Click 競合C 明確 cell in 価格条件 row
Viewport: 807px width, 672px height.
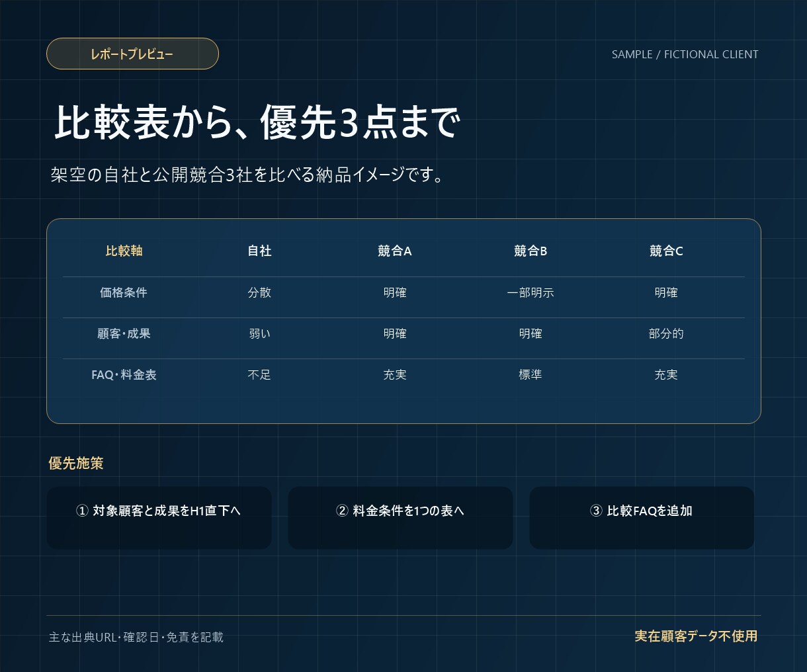tap(666, 292)
